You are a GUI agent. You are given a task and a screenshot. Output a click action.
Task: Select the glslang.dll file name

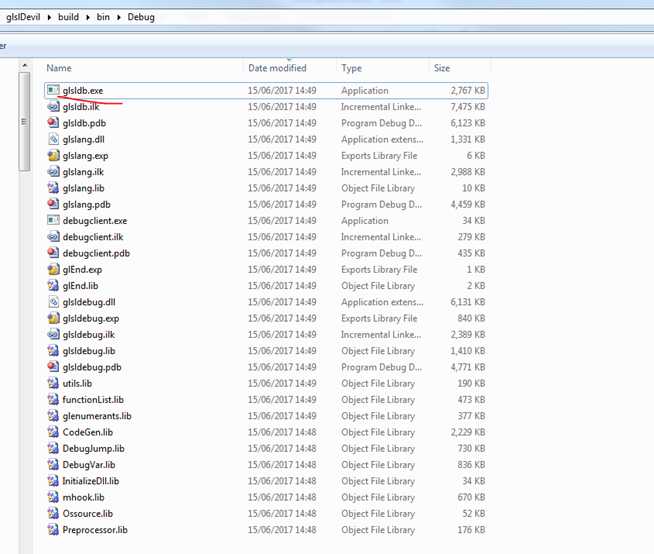(83, 139)
